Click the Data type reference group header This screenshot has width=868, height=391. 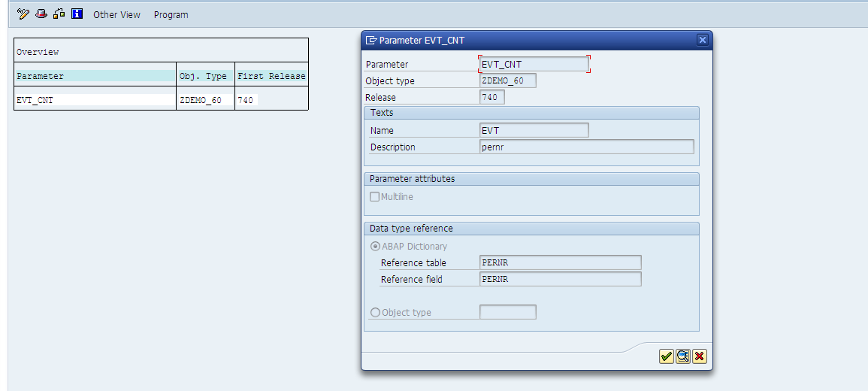(x=531, y=228)
